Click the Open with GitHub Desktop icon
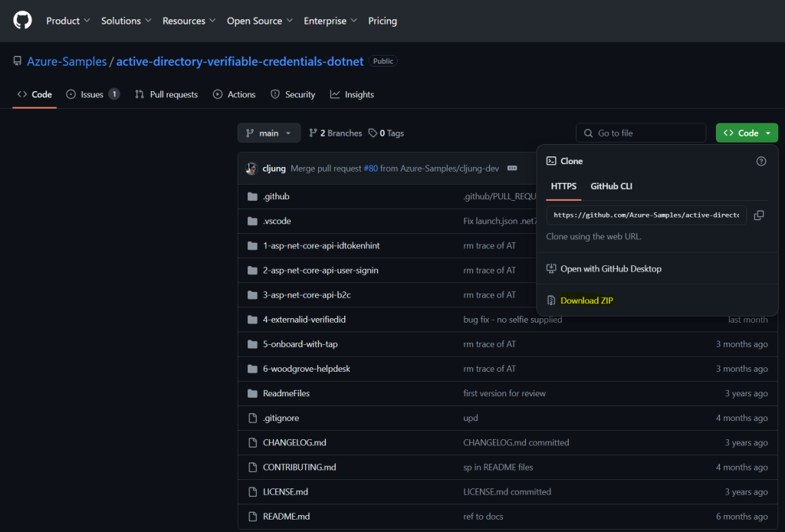 (551, 269)
